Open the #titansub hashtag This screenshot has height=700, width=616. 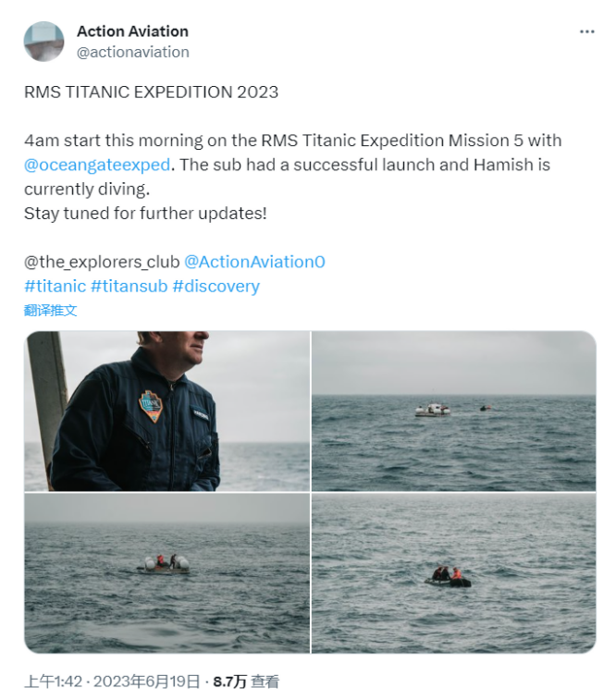(x=129, y=286)
